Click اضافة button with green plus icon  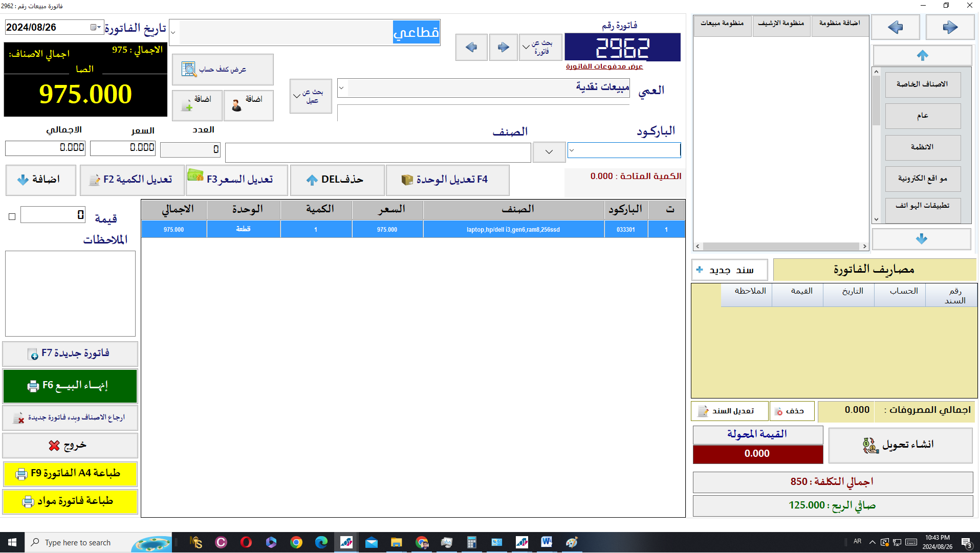pyautogui.click(x=197, y=105)
